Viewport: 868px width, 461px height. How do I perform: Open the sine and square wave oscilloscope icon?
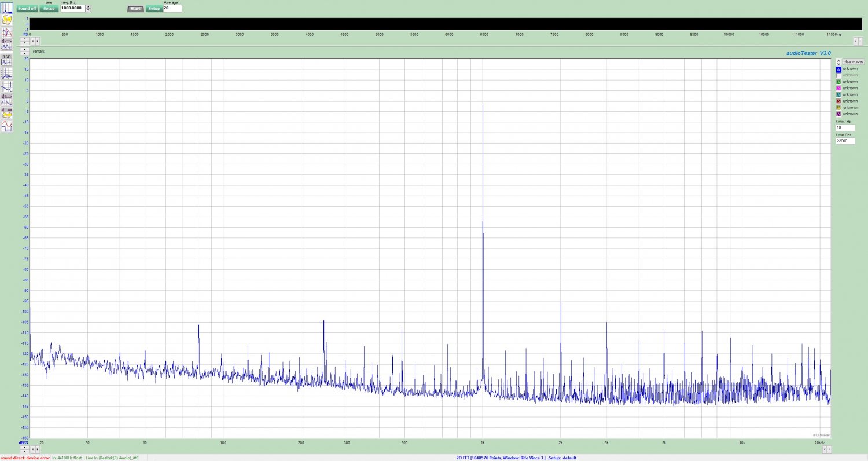point(7,126)
